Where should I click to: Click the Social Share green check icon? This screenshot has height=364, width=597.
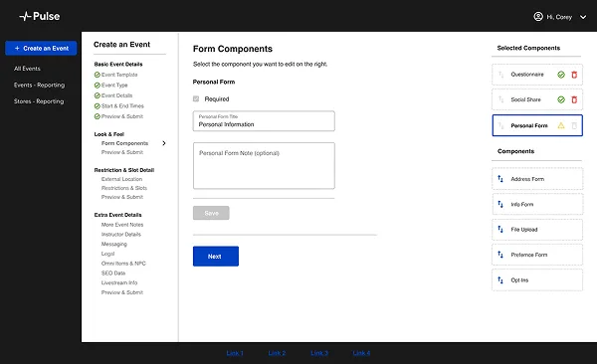(x=561, y=99)
